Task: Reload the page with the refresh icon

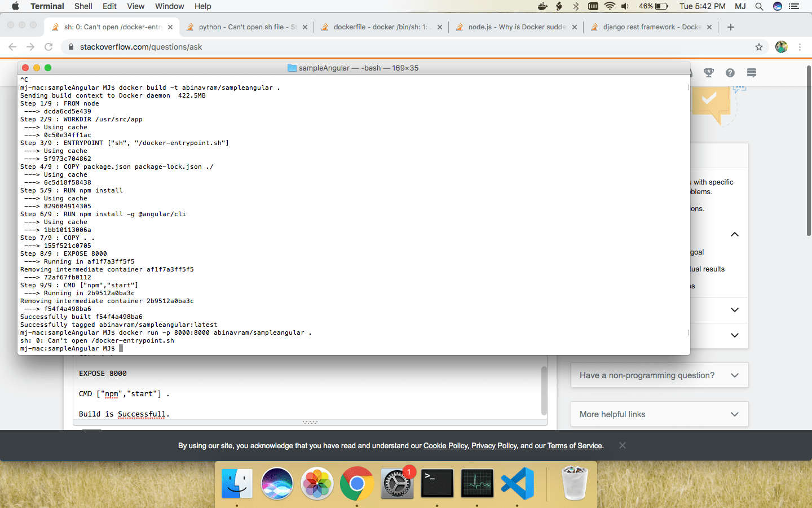Action: click(x=48, y=47)
